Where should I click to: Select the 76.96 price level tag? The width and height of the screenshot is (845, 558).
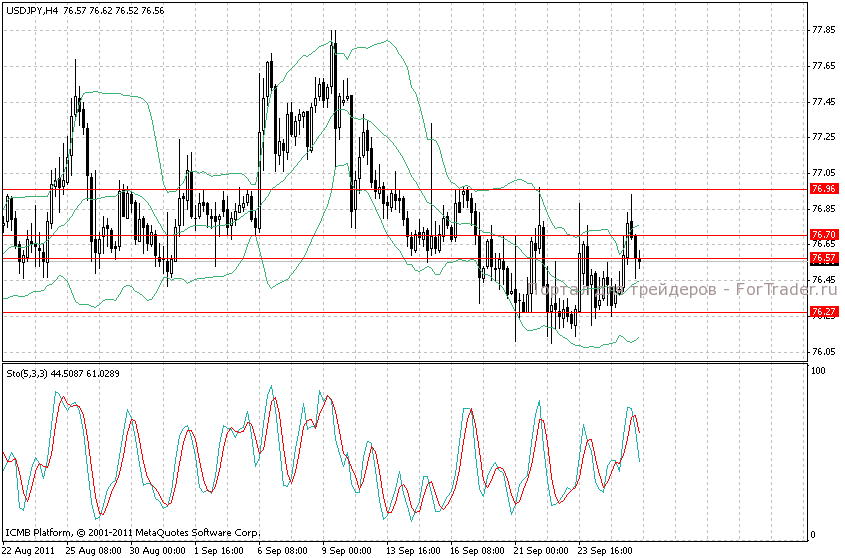[824, 189]
